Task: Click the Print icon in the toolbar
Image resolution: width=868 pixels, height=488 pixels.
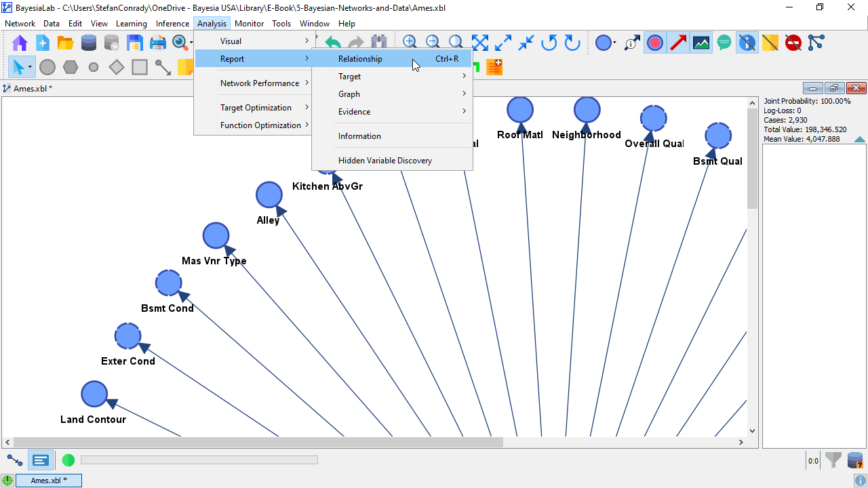Action: pos(157,43)
